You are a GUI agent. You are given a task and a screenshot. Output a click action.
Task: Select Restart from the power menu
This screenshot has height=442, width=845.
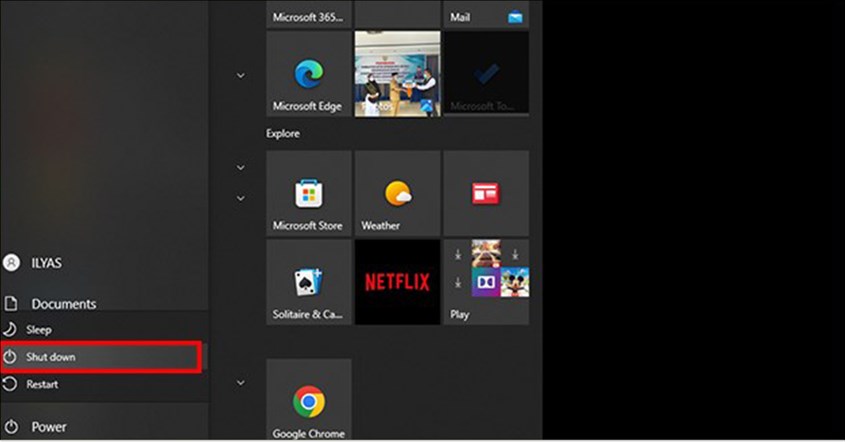[x=104, y=384]
